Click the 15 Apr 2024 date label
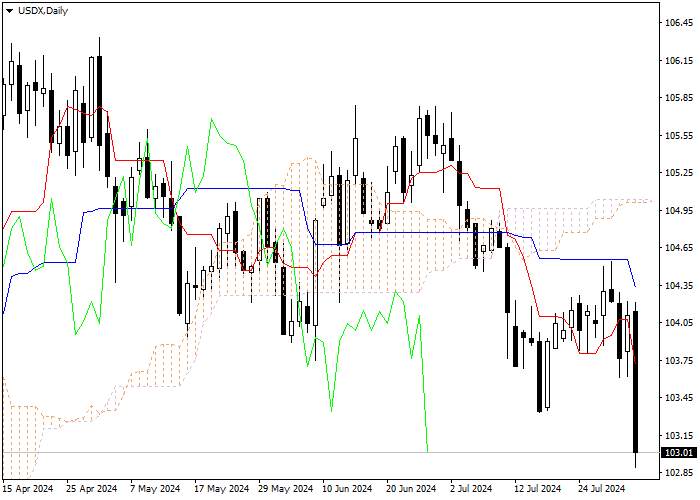 coord(28,489)
